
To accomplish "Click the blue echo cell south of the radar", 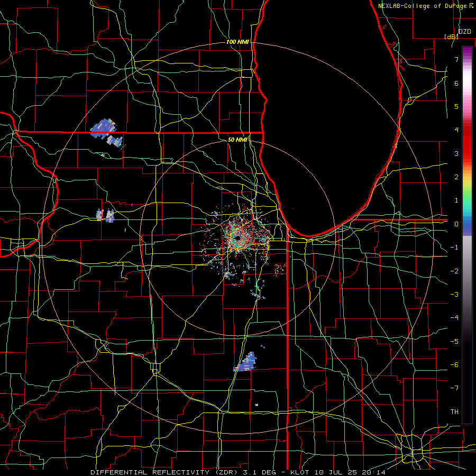I will 246,362.
